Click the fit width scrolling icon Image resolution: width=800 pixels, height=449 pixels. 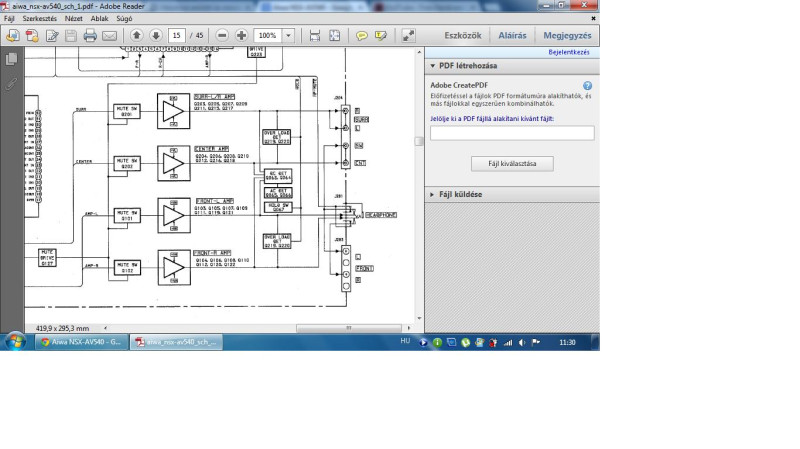click(x=315, y=35)
